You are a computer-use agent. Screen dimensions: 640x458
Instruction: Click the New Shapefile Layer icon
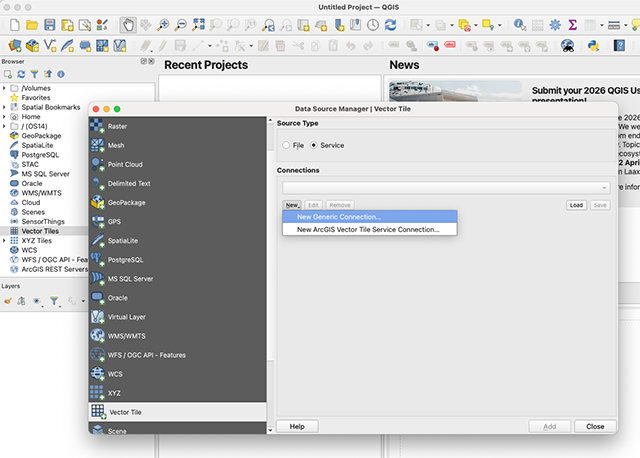tap(50, 45)
